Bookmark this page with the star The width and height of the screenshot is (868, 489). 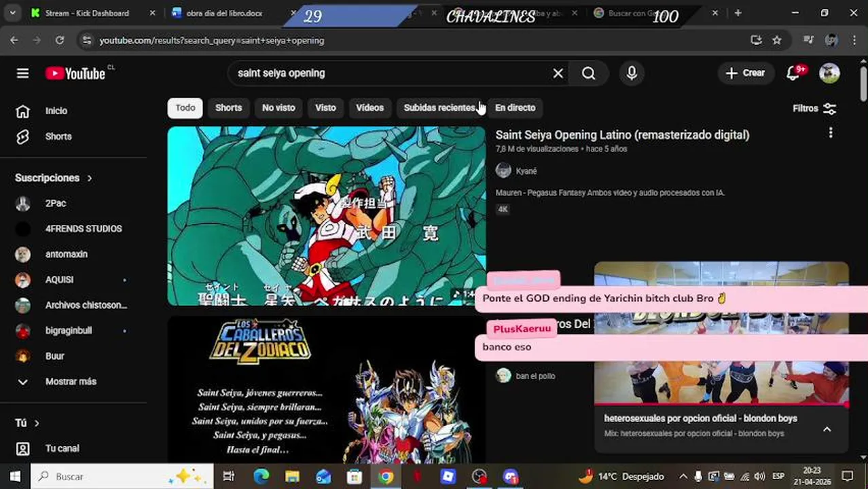pos(777,41)
